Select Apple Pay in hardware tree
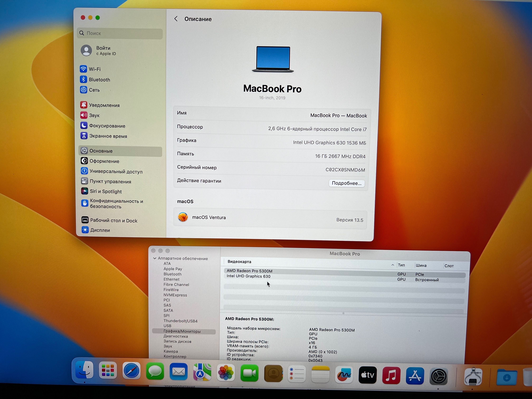This screenshot has width=532, height=399. (173, 269)
